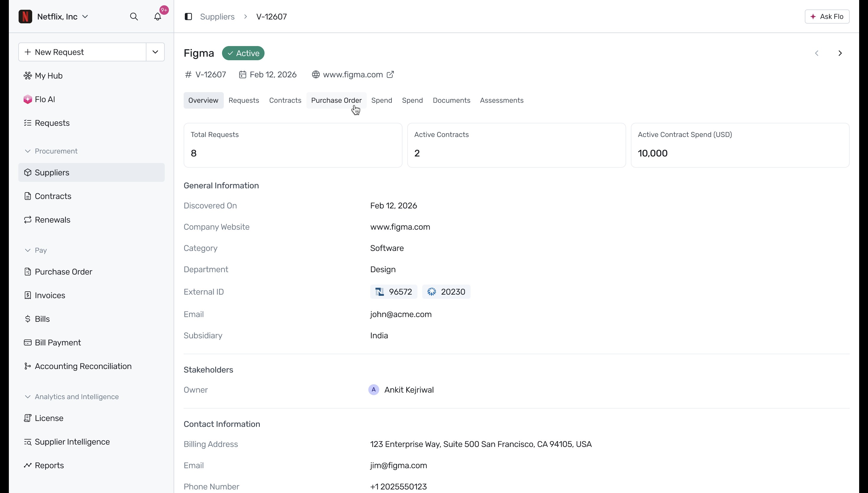Switch to the Contracts tab

tap(285, 101)
